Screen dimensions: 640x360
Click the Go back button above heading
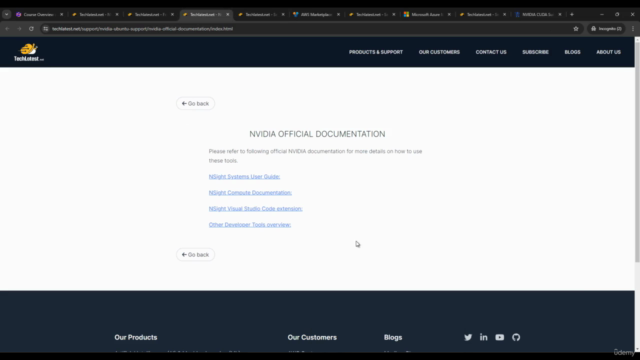(x=195, y=103)
